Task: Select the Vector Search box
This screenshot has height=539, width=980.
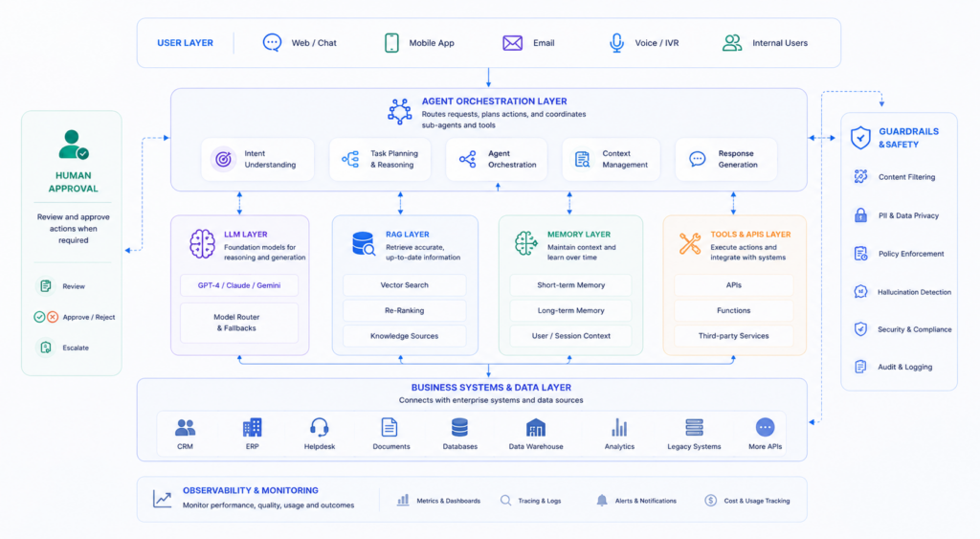Action: pos(405,285)
